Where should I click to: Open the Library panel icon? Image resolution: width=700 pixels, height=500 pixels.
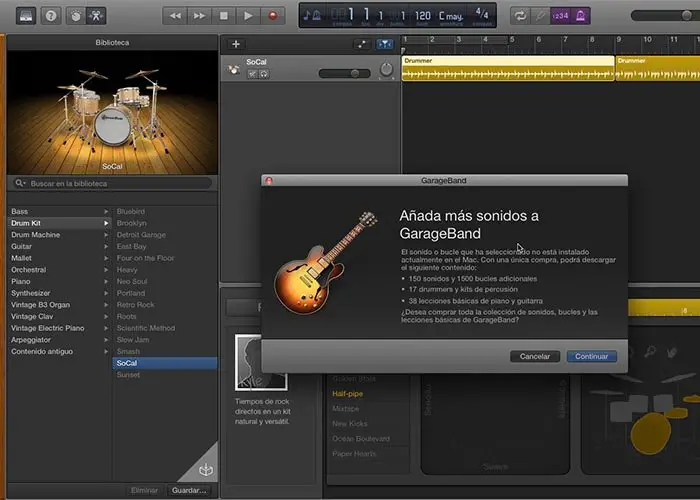[x=27, y=16]
